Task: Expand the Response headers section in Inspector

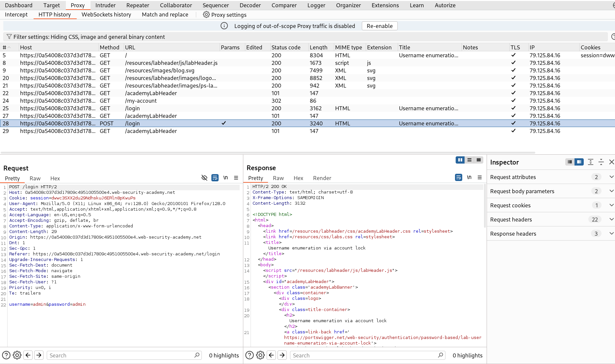Action: (611, 233)
